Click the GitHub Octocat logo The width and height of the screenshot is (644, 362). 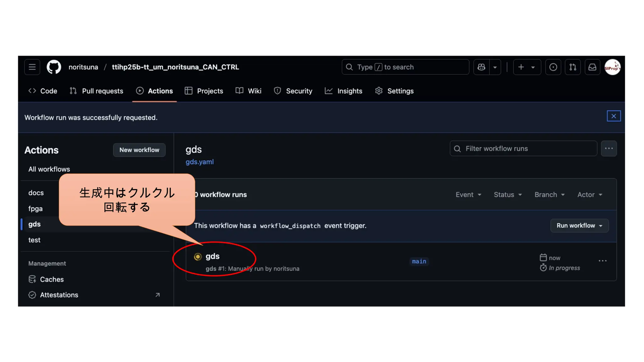pos(54,67)
